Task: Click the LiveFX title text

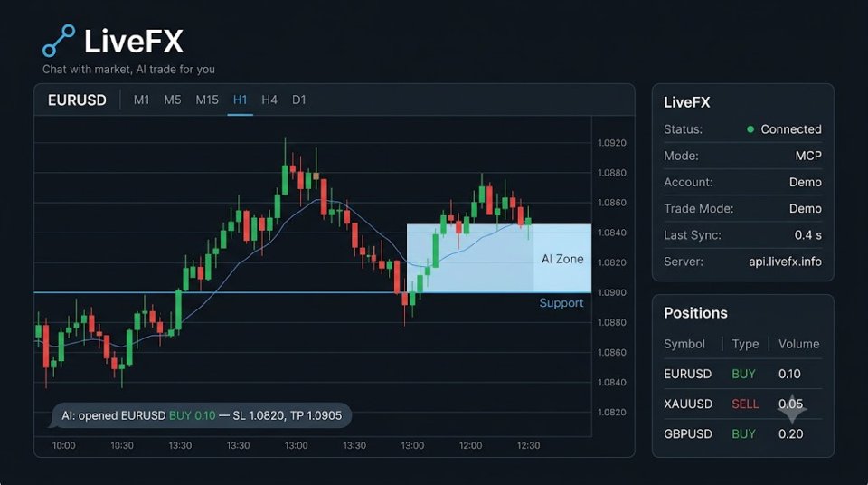Action: click(134, 41)
